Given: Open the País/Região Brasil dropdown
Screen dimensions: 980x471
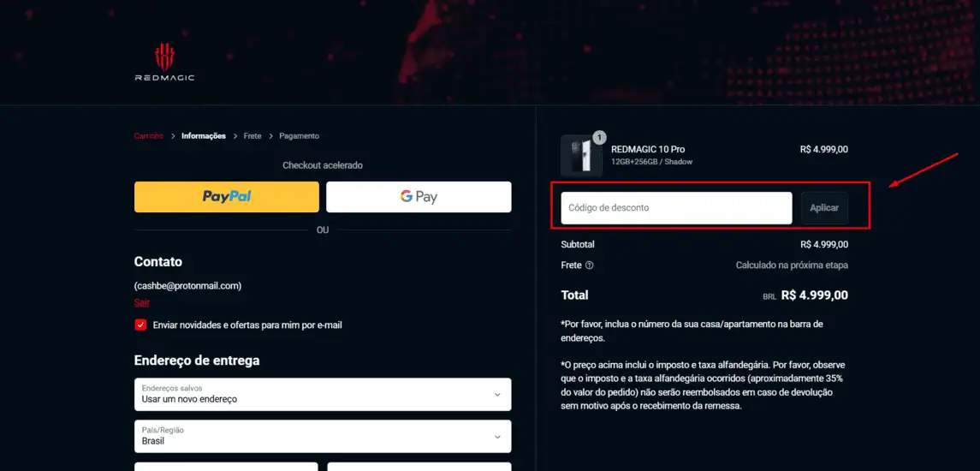Looking at the screenshot, I should [x=323, y=436].
